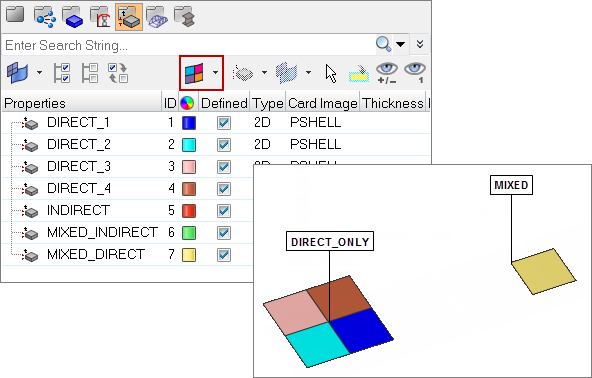Click the magnifier search icon
The width and height of the screenshot is (592, 378).
[x=383, y=44]
